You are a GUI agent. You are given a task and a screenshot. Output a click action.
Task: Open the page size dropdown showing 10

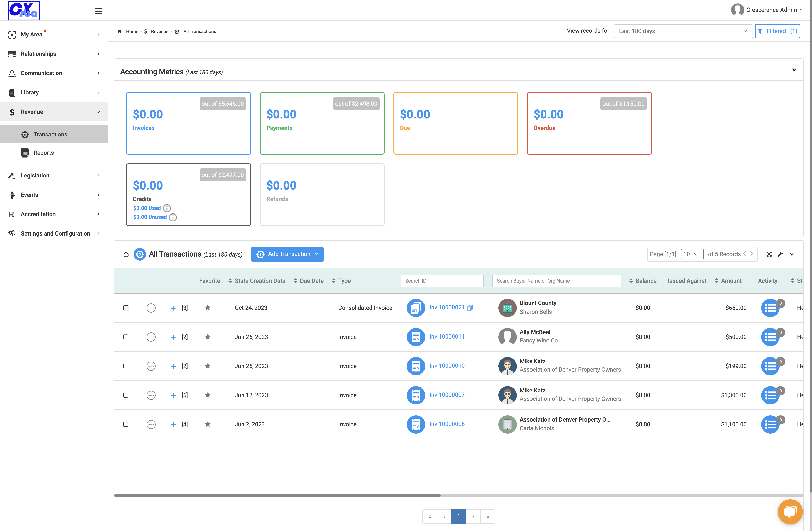692,254
